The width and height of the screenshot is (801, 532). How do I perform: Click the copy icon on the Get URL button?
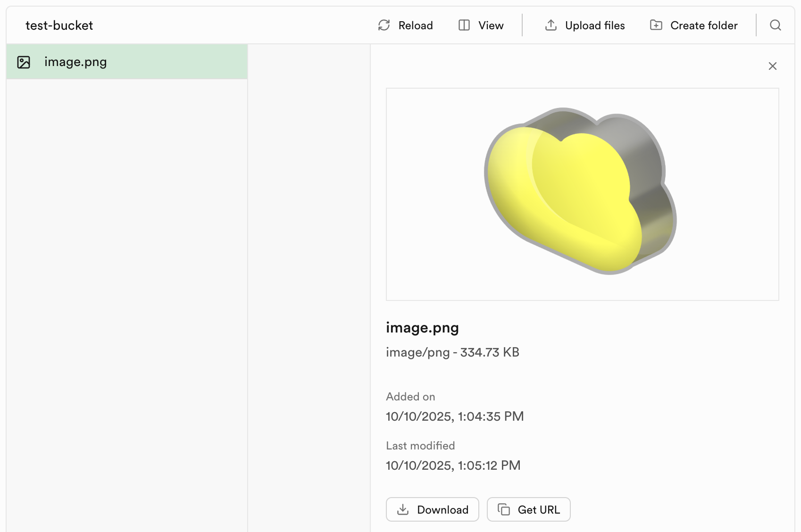[504, 509]
